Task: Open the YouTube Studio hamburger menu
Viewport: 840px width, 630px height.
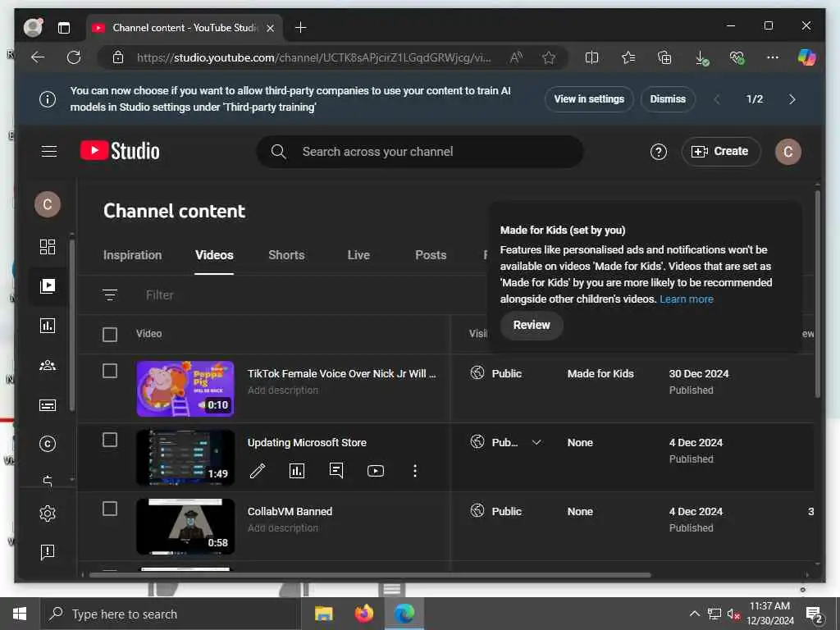Action: (48, 152)
